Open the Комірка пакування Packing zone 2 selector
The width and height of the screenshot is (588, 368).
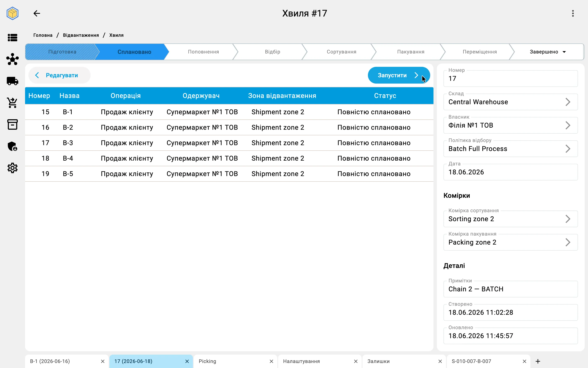510,242
